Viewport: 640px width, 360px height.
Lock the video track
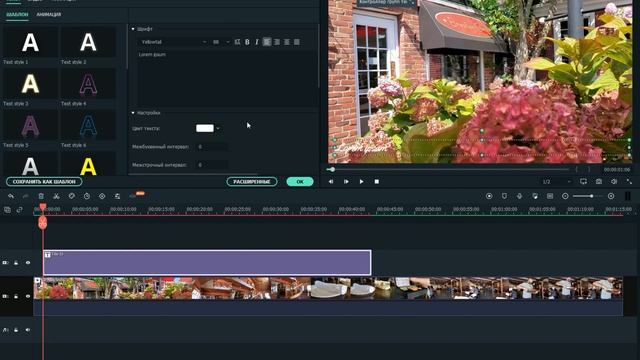pos(16,296)
